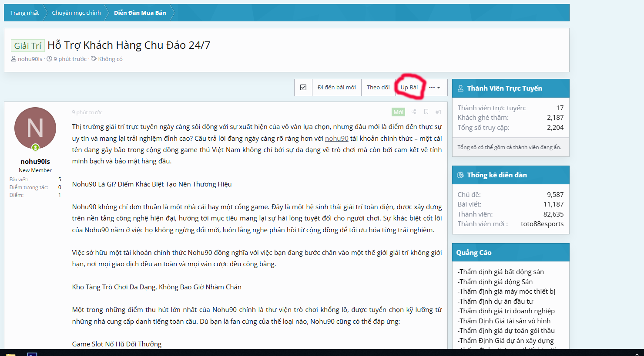
Task: Click the green Mới new-post badge
Action: pyautogui.click(x=398, y=112)
